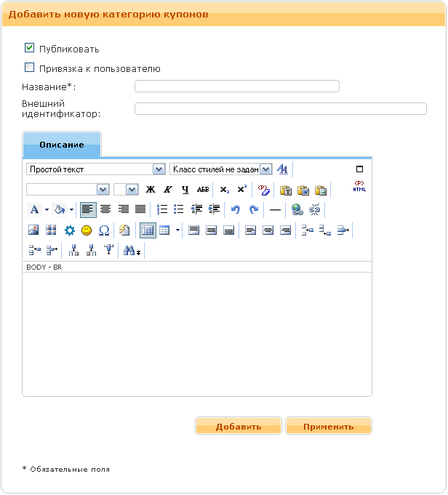
Task: Uncheck the Публиковать checkbox
Action: point(30,48)
